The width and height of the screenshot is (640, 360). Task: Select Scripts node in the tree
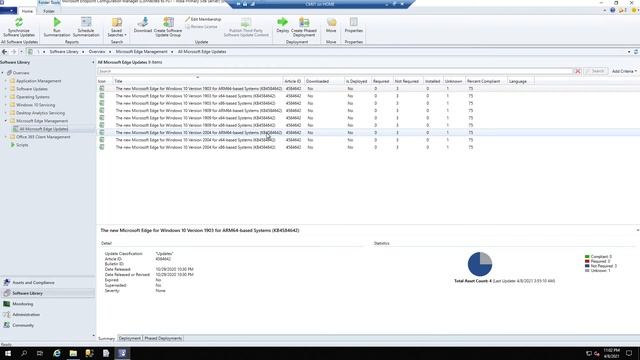(x=22, y=145)
